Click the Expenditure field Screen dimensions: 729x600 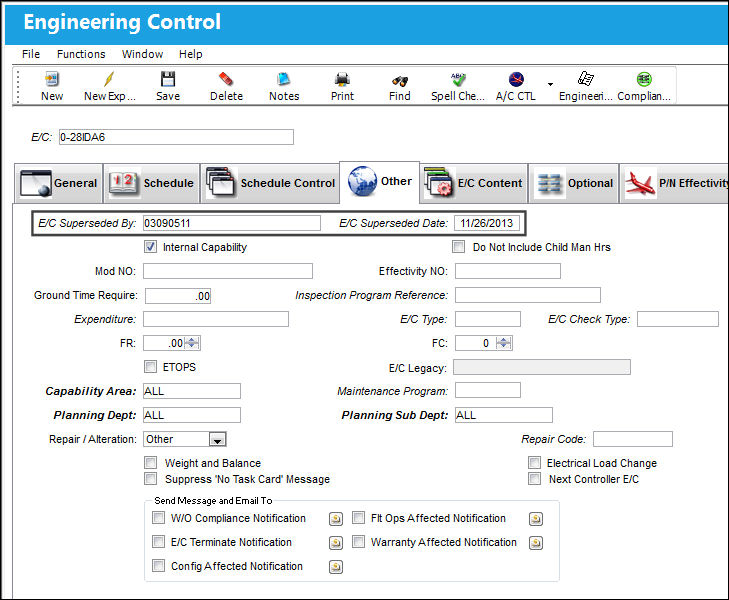216,319
